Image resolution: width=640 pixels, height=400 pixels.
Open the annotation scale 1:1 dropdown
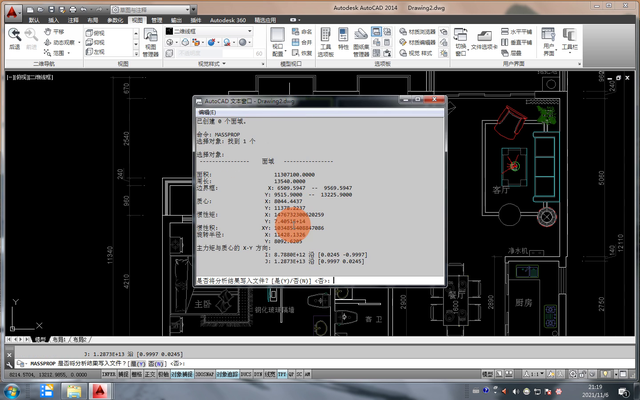click(x=534, y=374)
